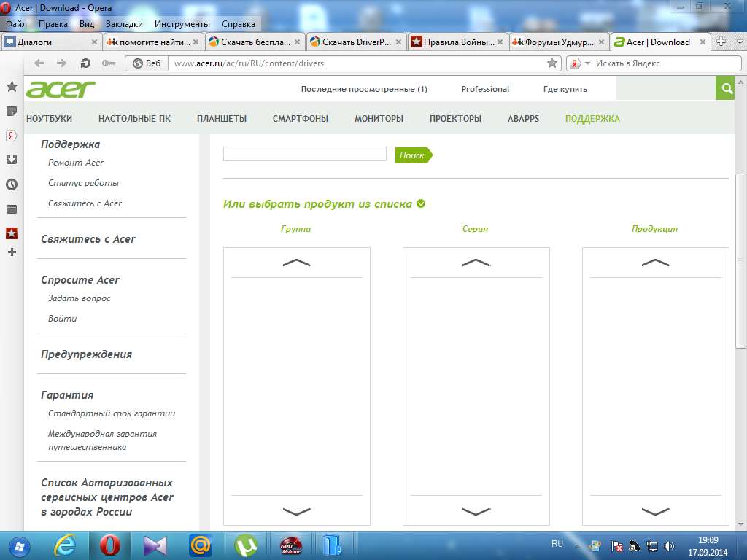
Task: Click the Opera address bar
Action: (x=357, y=63)
